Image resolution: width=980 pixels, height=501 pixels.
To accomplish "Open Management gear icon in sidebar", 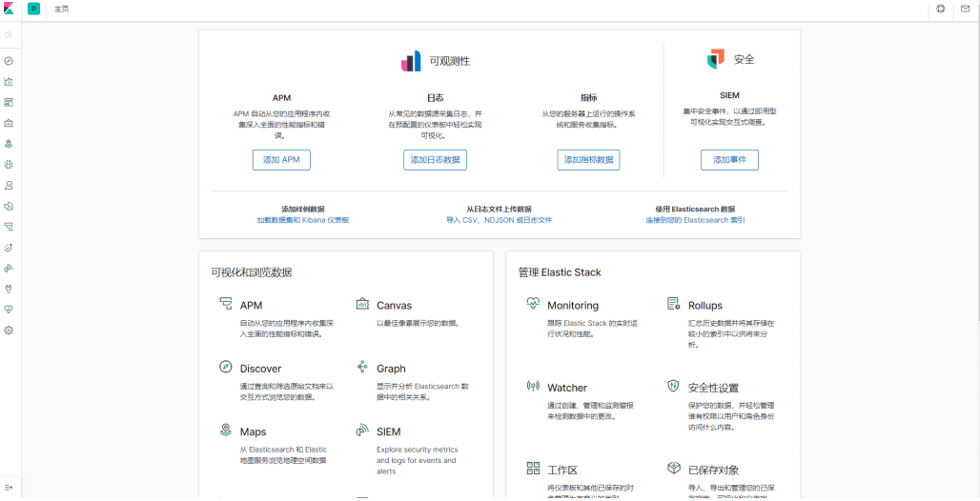I will [9, 330].
